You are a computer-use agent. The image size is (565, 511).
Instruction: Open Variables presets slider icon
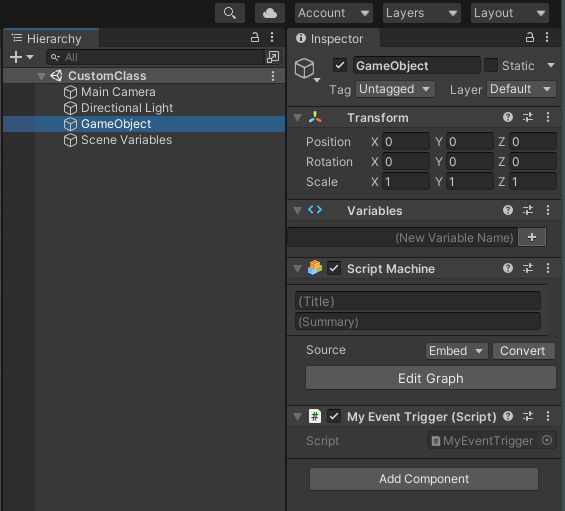pyautogui.click(x=528, y=210)
